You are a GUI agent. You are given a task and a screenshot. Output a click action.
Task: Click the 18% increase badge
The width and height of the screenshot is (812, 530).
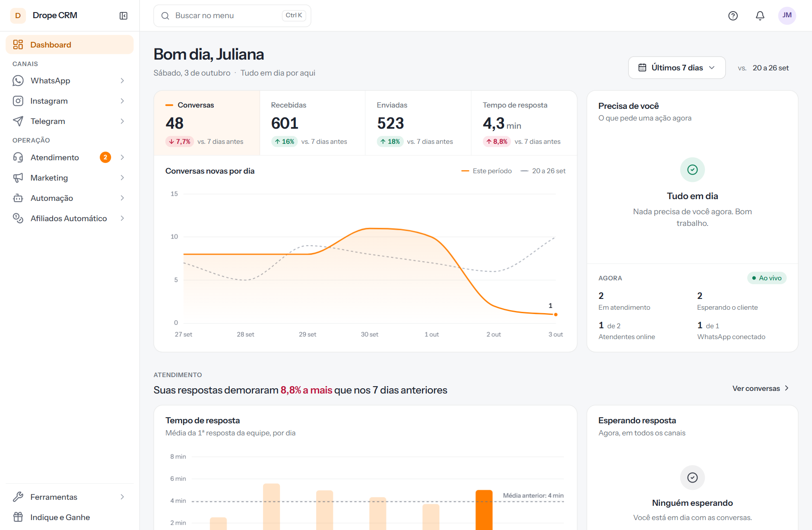point(390,142)
